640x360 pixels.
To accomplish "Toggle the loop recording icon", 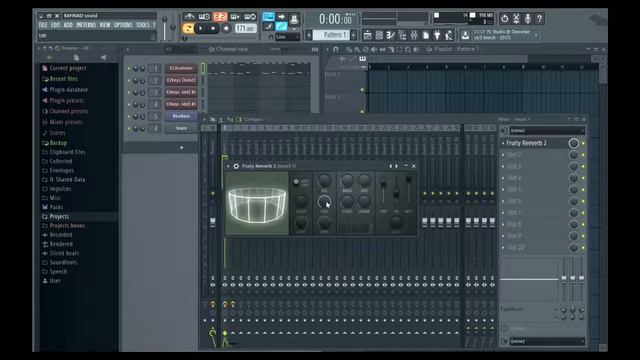I will (249, 17).
